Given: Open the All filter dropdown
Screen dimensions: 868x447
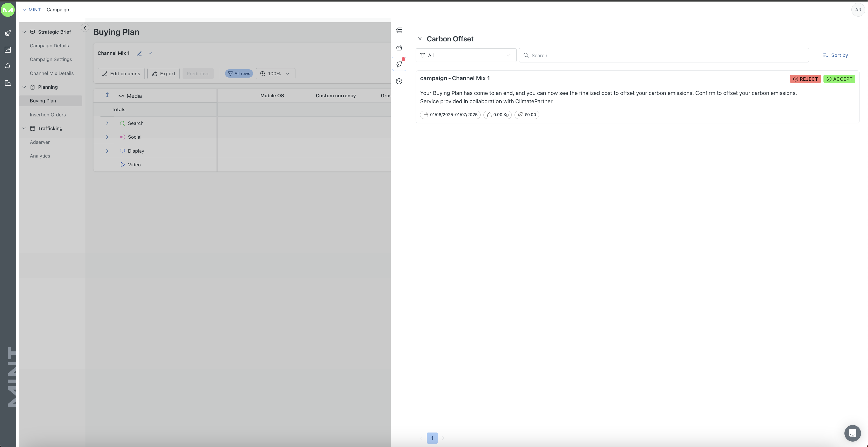Looking at the screenshot, I should click(x=466, y=55).
